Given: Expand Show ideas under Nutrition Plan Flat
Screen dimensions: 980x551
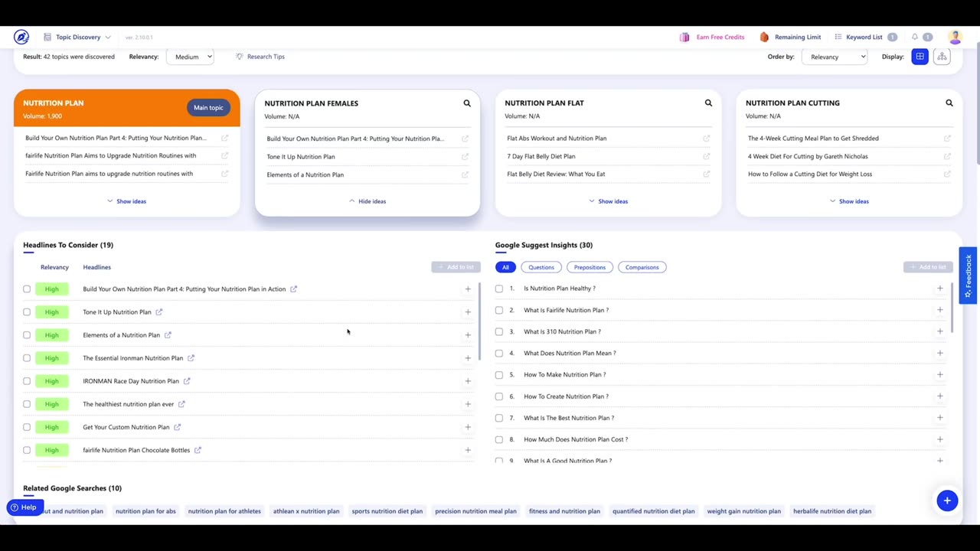Looking at the screenshot, I should pos(608,201).
